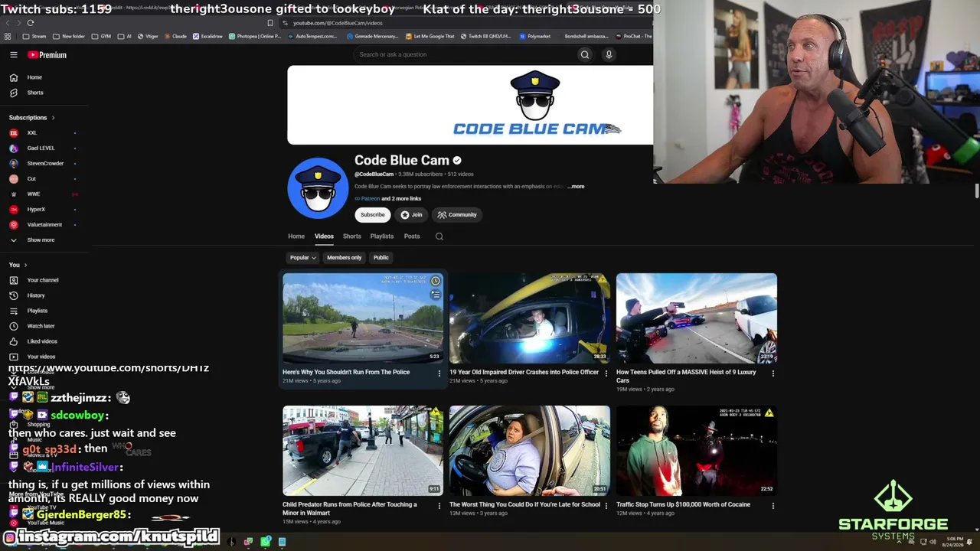Expand channel description with ...more
The width and height of the screenshot is (980, 551).
pos(577,187)
